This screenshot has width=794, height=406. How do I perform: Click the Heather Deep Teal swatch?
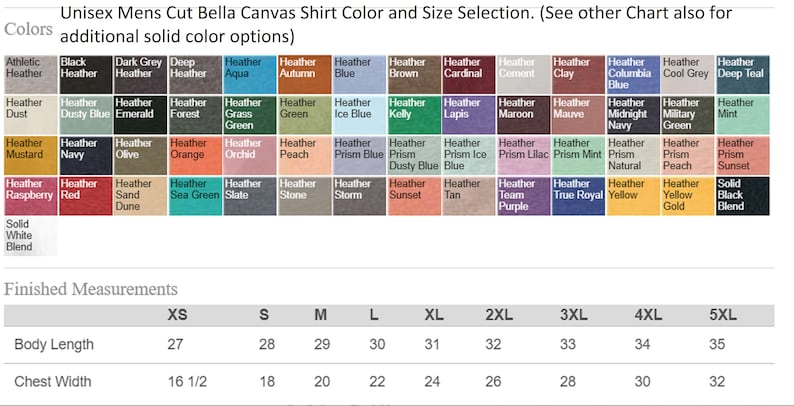click(743, 74)
